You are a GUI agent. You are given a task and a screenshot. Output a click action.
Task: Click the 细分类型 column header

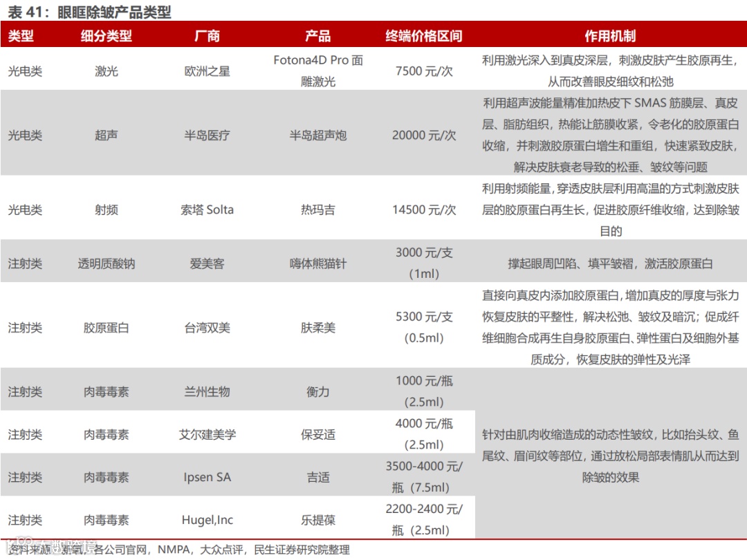[x=107, y=36]
